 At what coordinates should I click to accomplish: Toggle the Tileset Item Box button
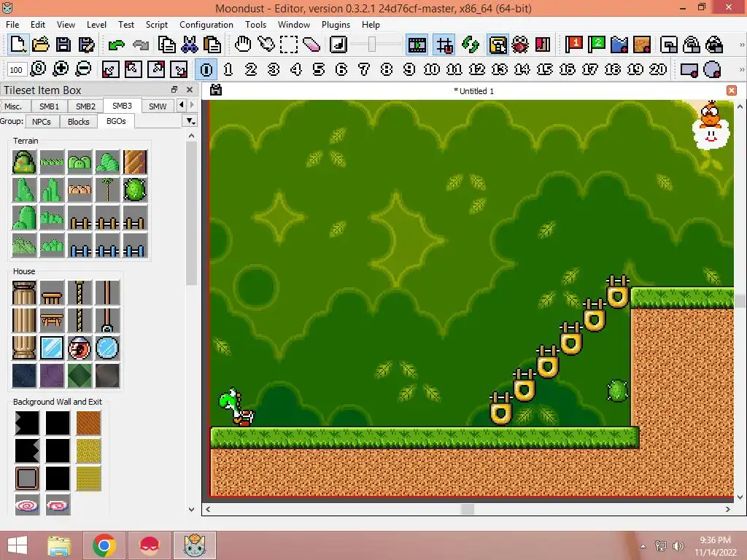click(x=498, y=44)
